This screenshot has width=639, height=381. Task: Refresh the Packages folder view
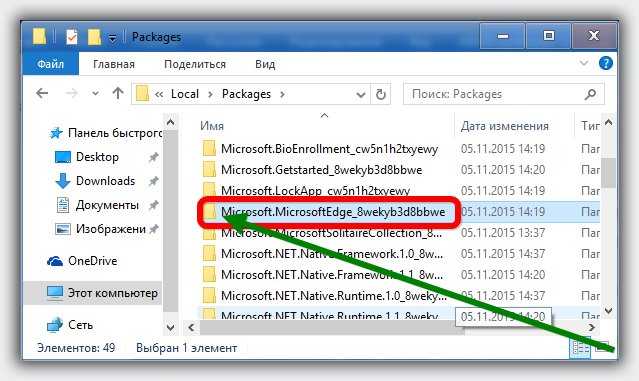[381, 95]
